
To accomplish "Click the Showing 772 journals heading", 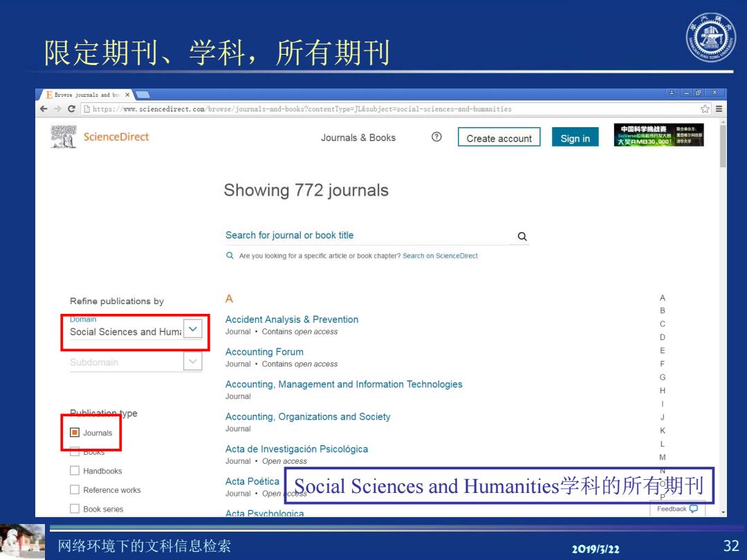I will 306,191.
